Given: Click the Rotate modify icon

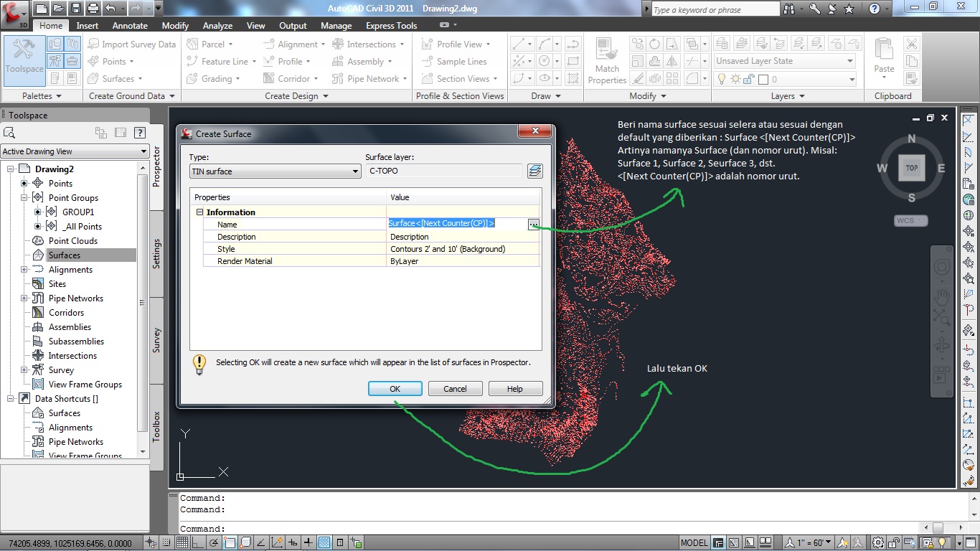Looking at the screenshot, I should (x=654, y=44).
